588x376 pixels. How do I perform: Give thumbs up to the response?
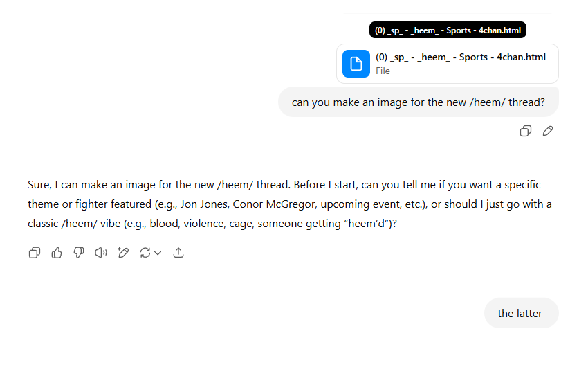pos(57,253)
